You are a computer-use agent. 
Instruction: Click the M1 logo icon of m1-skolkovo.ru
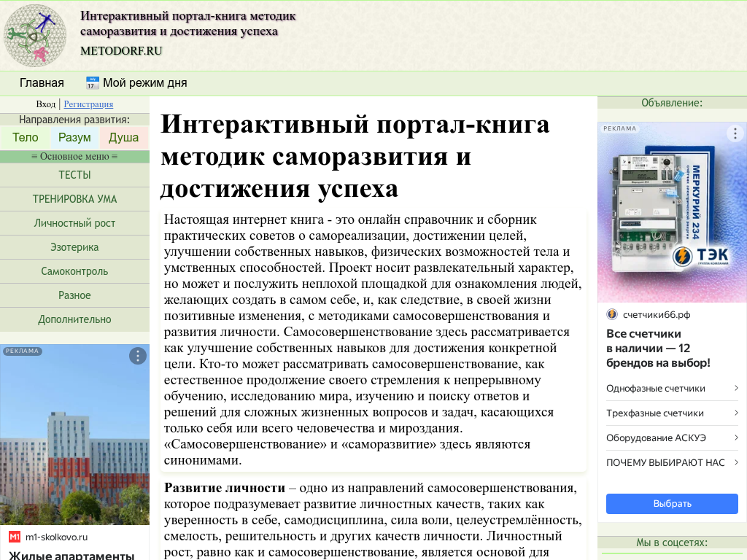15,537
